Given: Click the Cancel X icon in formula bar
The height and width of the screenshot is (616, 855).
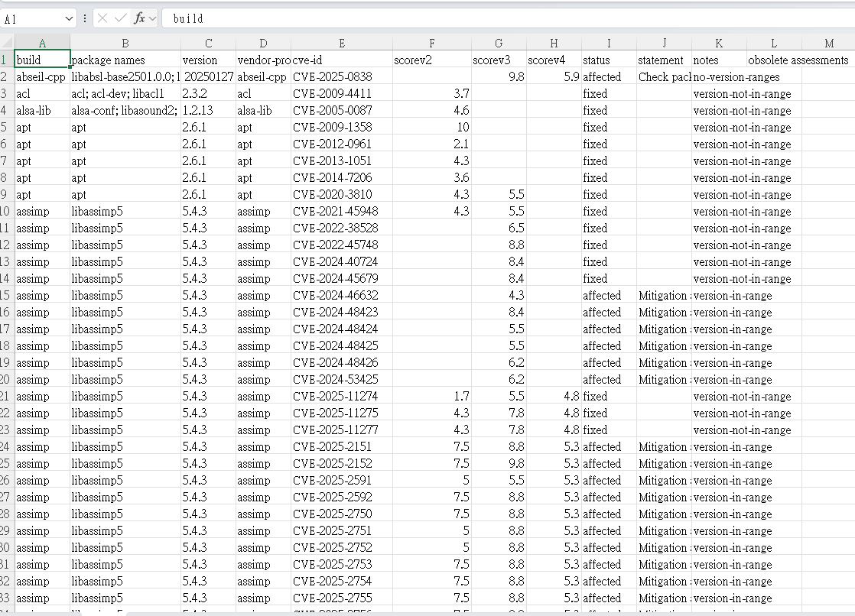Looking at the screenshot, I should [x=102, y=18].
